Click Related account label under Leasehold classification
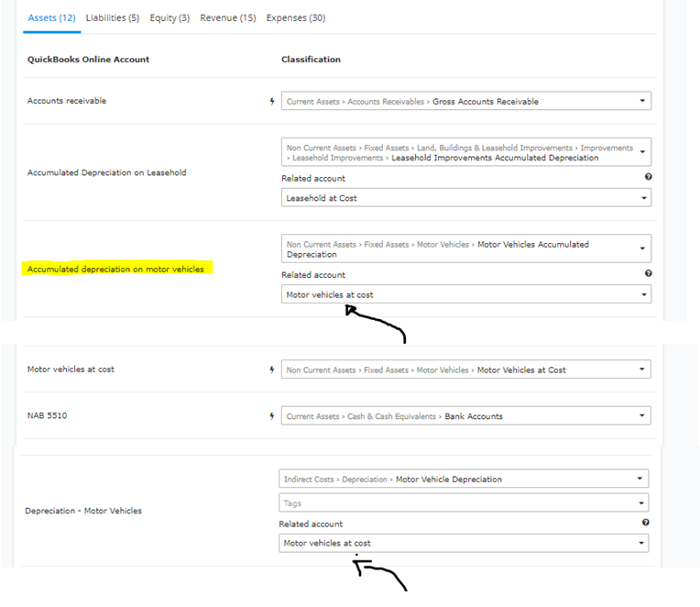The height and width of the screenshot is (607, 700). tap(313, 178)
